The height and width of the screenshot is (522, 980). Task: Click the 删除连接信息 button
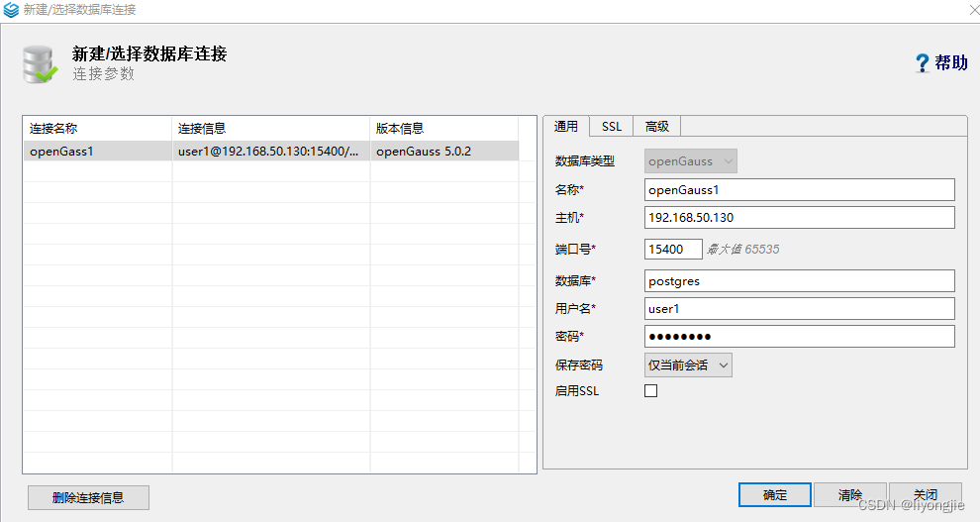point(88,497)
